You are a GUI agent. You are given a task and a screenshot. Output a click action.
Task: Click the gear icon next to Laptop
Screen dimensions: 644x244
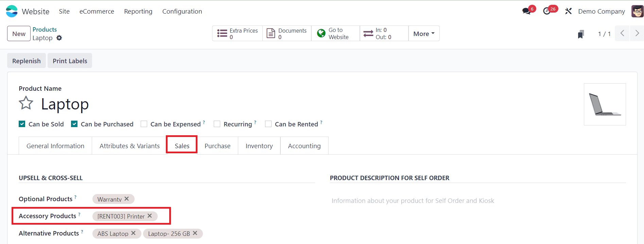click(x=59, y=38)
